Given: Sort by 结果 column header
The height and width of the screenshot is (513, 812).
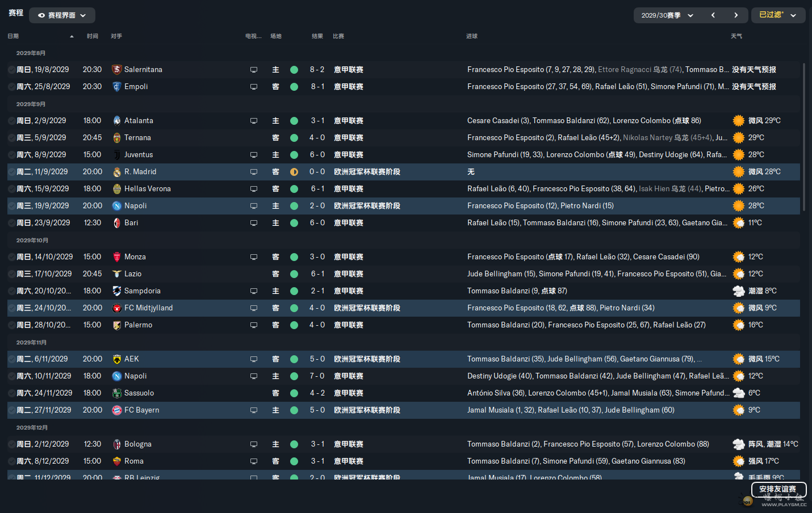Looking at the screenshot, I should (317, 36).
